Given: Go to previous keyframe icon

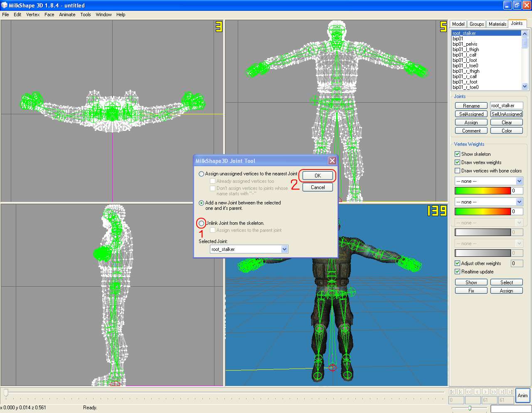Looking at the screenshot, I should click(x=461, y=391).
